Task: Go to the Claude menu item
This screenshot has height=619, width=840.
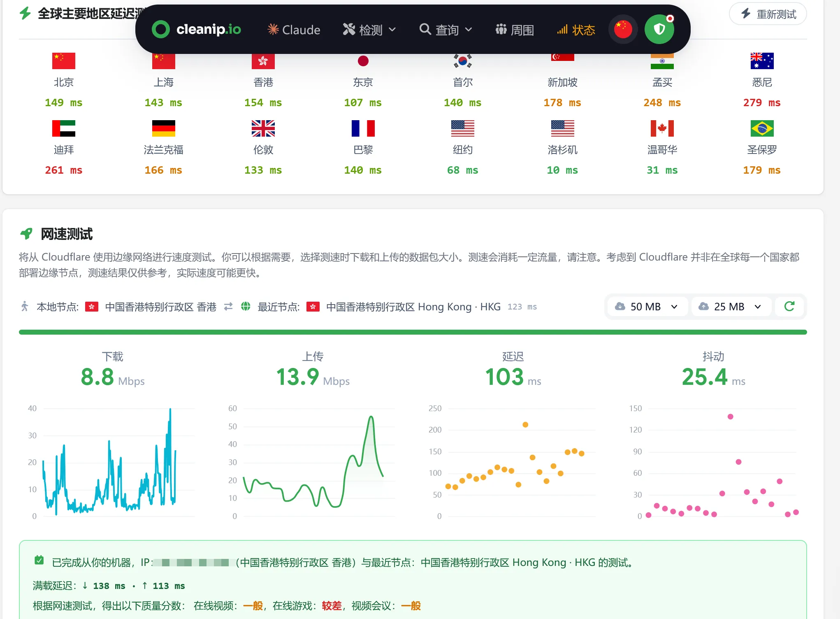Action: point(294,30)
